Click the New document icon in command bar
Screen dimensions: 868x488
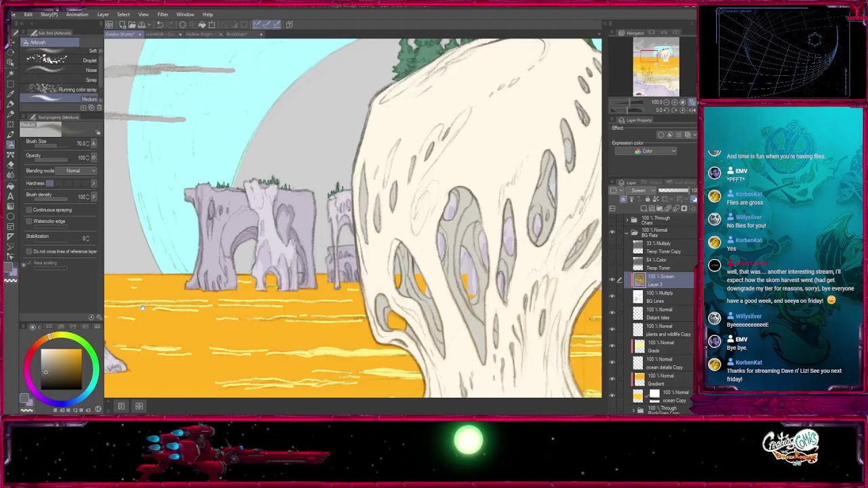[123, 24]
